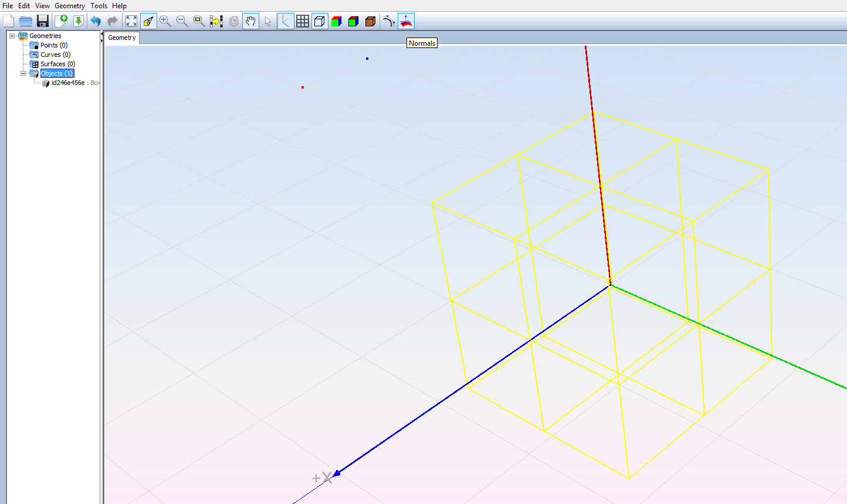Select the id246e456e Box object

pyautogui.click(x=68, y=83)
